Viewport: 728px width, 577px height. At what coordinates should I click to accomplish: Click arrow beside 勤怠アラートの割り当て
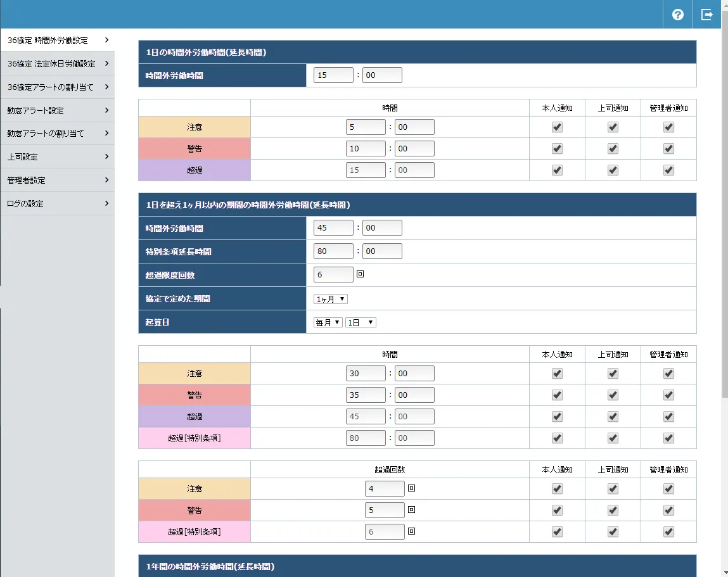tap(106, 133)
